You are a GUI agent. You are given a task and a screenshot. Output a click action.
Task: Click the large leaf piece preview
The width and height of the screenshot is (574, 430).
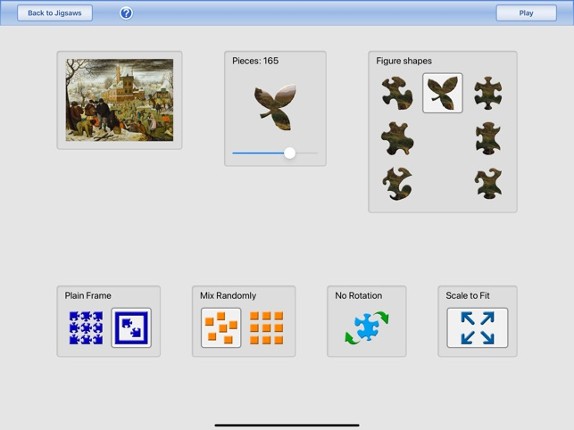point(275,107)
